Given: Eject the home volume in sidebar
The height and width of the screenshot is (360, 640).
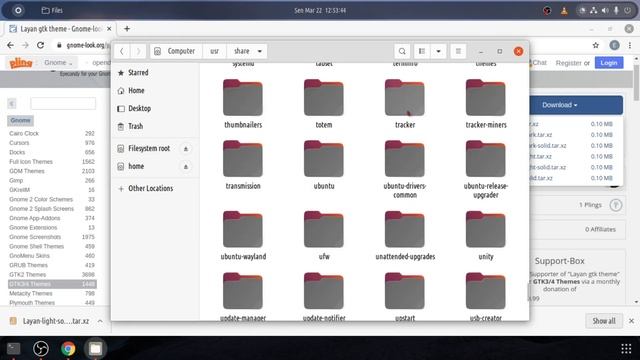Looking at the screenshot, I should click(x=186, y=167).
